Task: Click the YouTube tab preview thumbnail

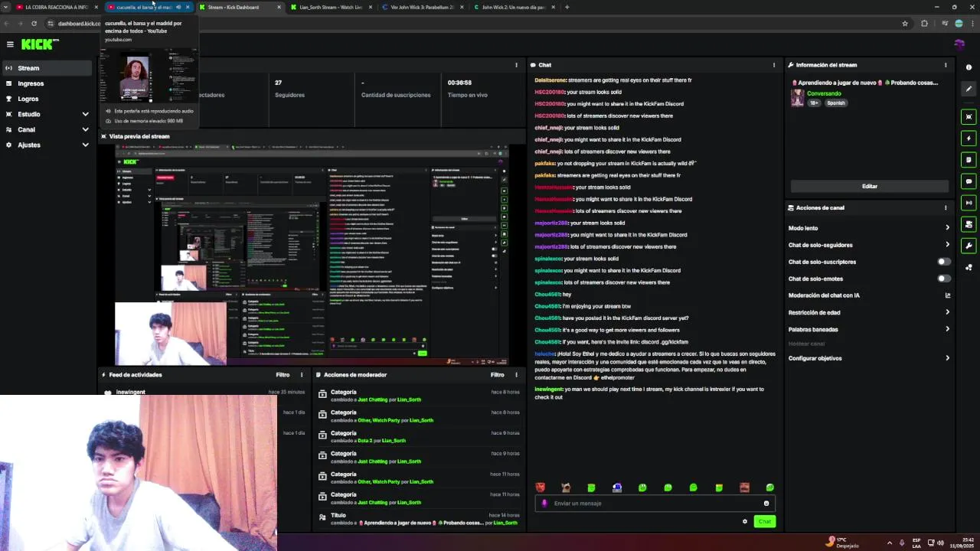Action: (149, 76)
